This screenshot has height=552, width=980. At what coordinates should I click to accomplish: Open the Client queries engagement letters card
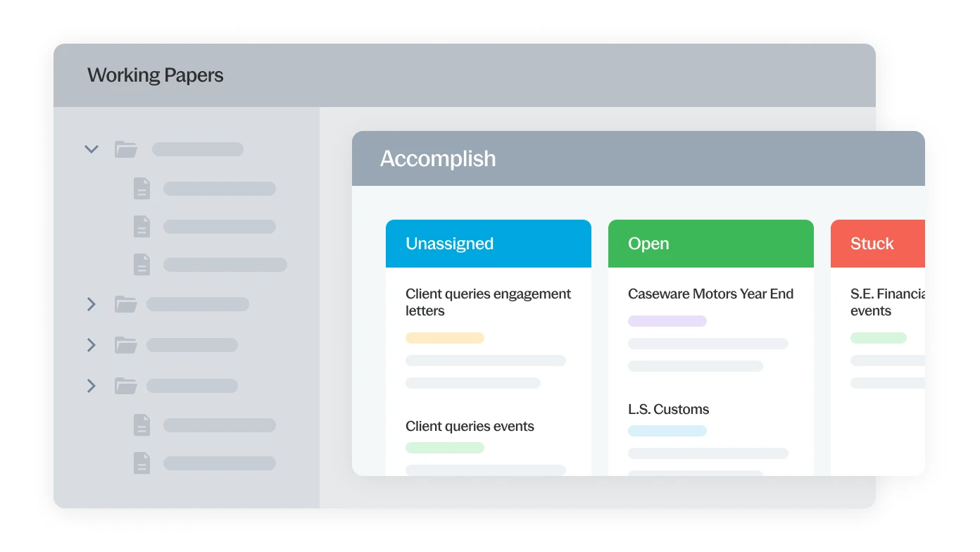(x=488, y=302)
